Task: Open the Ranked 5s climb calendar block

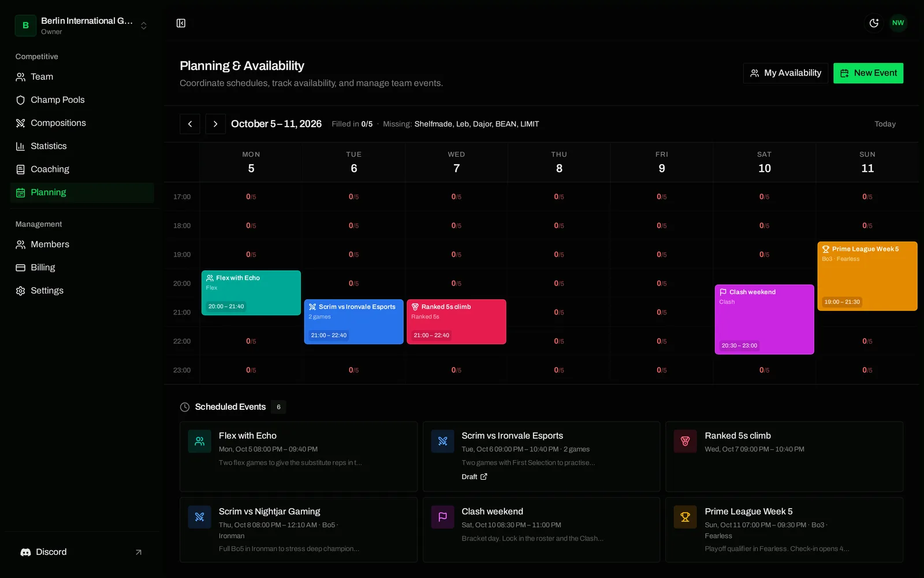Action: pos(457,321)
